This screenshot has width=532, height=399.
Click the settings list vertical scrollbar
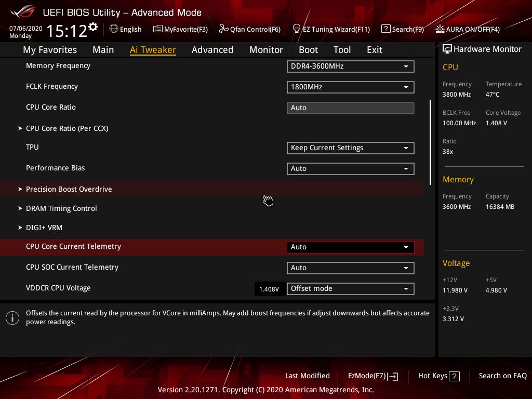pos(430,142)
